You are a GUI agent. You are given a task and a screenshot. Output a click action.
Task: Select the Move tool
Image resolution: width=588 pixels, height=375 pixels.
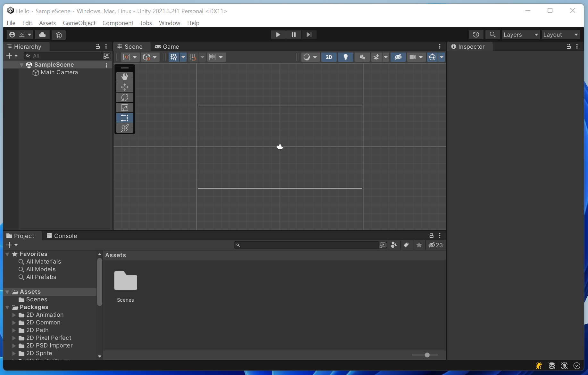[x=125, y=87]
